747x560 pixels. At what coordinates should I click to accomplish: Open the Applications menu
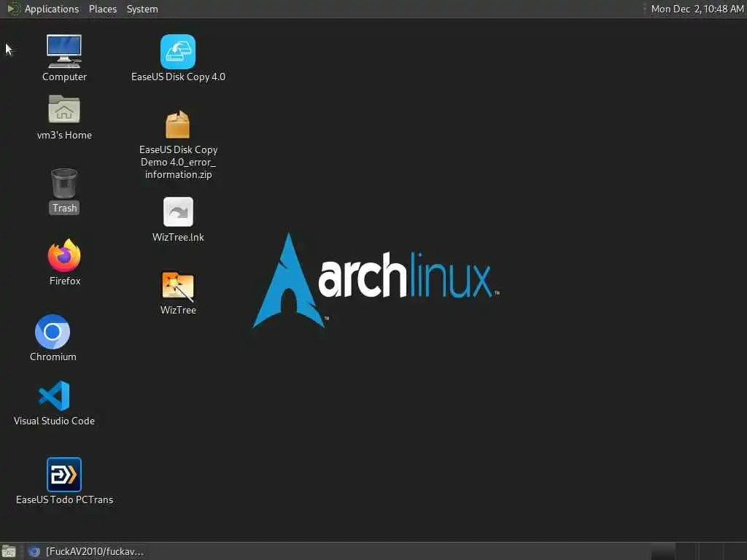tap(52, 9)
